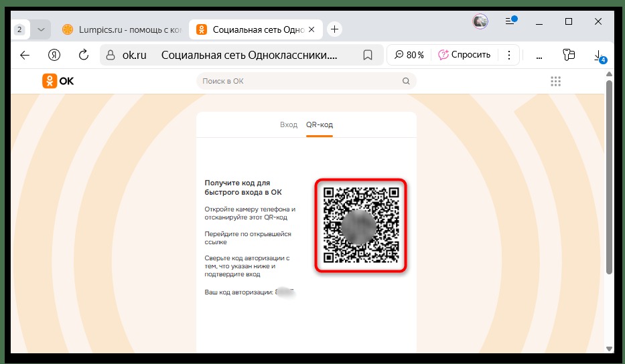The height and width of the screenshot is (364, 625).
Task: Open the tab group counter showing 2
Action: click(x=19, y=29)
